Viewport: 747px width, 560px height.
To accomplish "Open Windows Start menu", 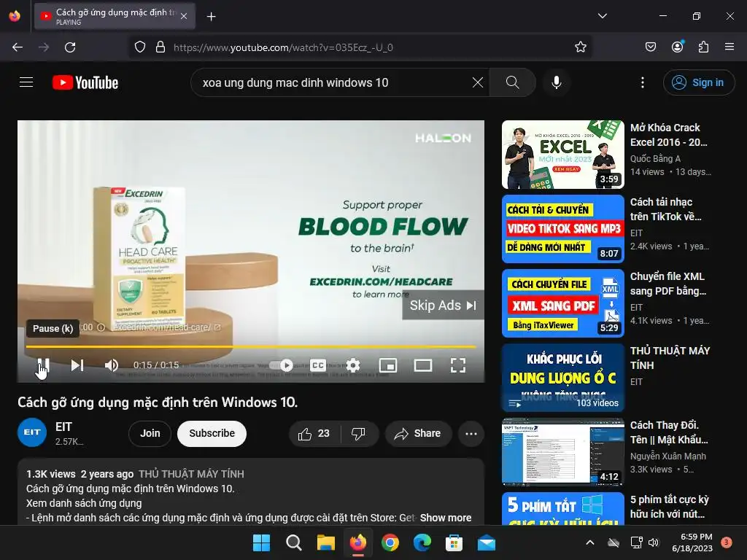I will point(261,542).
